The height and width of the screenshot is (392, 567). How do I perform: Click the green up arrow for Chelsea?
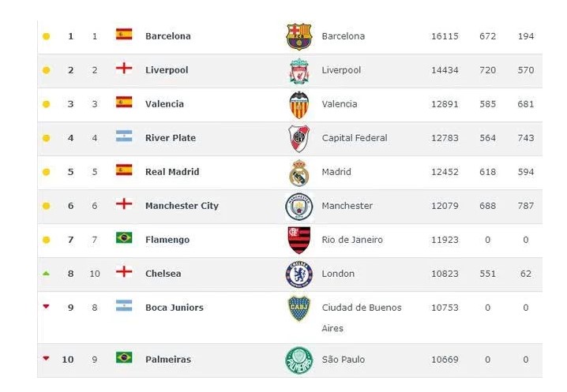tap(46, 274)
